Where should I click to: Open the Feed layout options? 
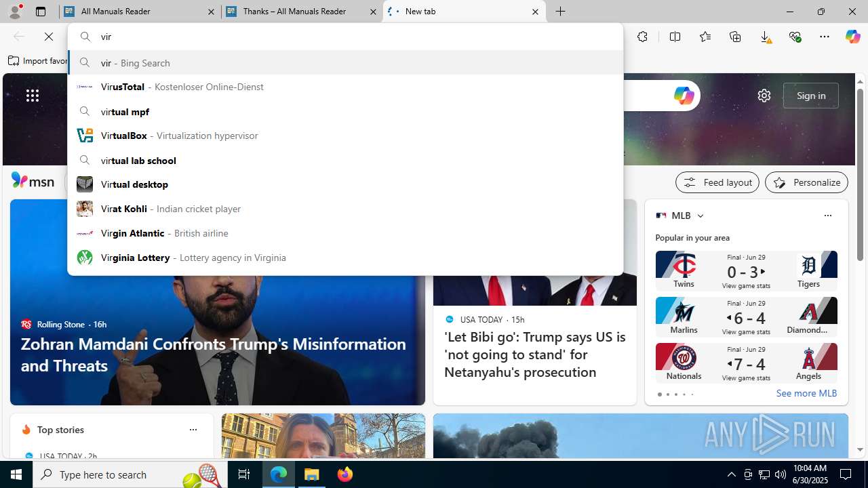tap(717, 182)
